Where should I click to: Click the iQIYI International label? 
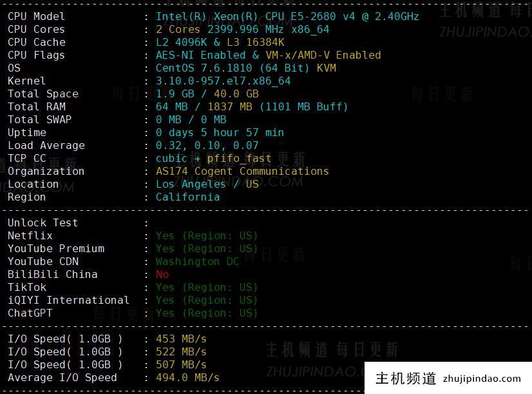click(x=68, y=300)
